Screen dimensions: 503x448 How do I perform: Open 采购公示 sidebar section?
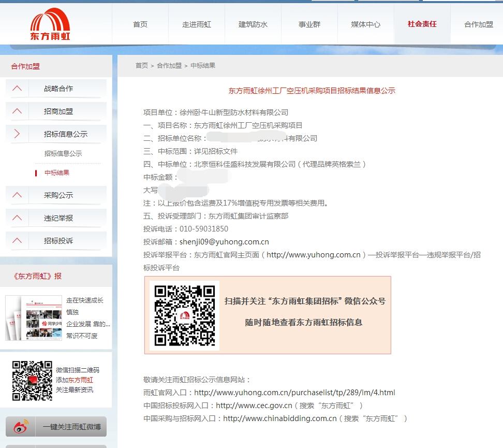coord(58,195)
